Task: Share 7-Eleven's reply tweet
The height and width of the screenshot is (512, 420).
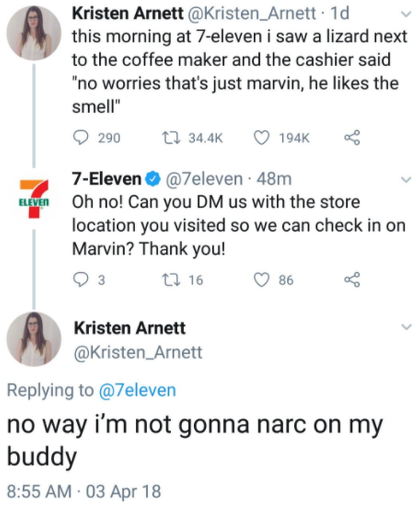Action: [x=352, y=280]
